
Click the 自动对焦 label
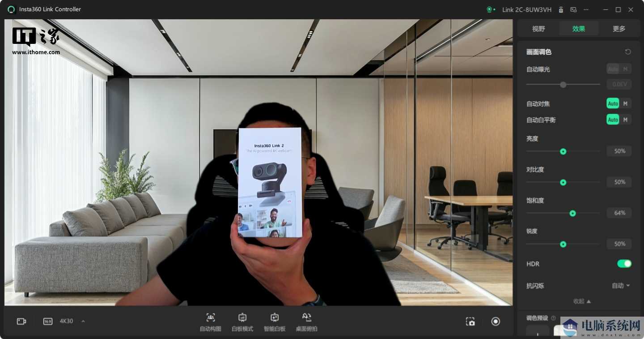538,104
